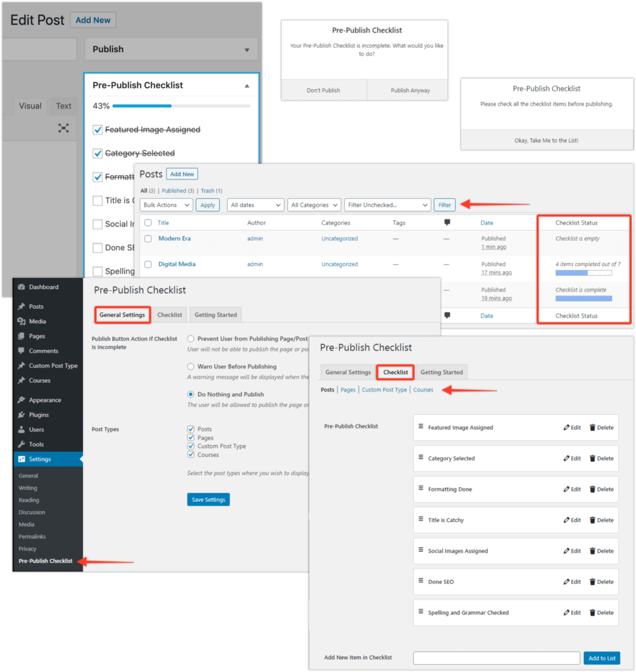
Task: Switch editor to Visual tab
Action: tap(30, 106)
